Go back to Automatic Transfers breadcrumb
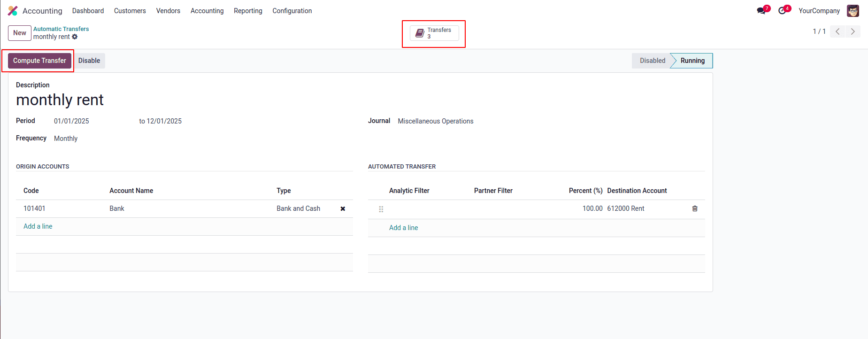This screenshot has height=339, width=868. click(x=61, y=29)
